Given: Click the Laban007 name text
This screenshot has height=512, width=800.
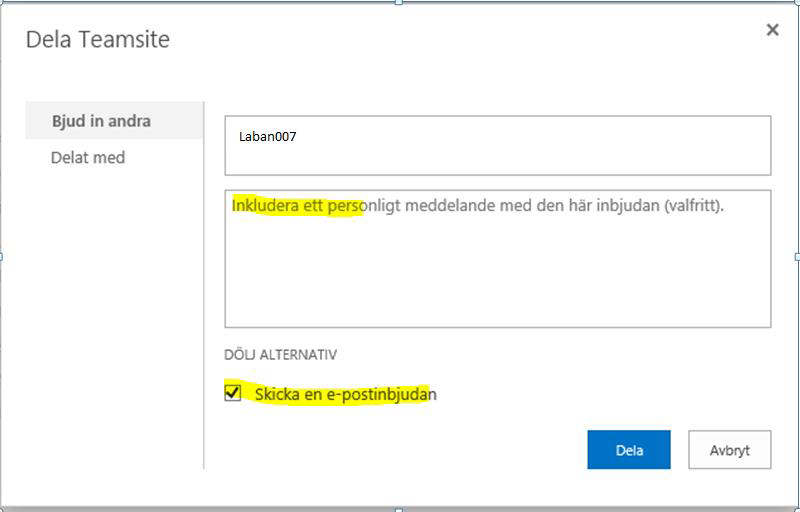Looking at the screenshot, I should 267,137.
